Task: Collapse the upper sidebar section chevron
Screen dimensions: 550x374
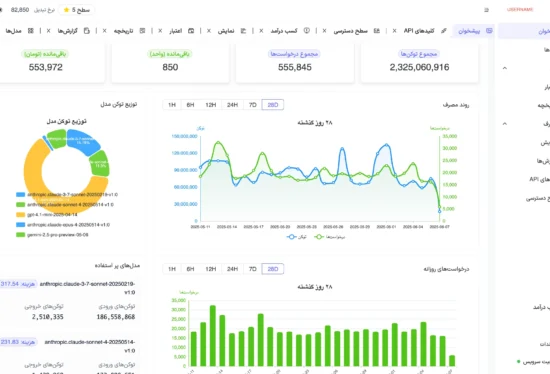Action: point(505,68)
